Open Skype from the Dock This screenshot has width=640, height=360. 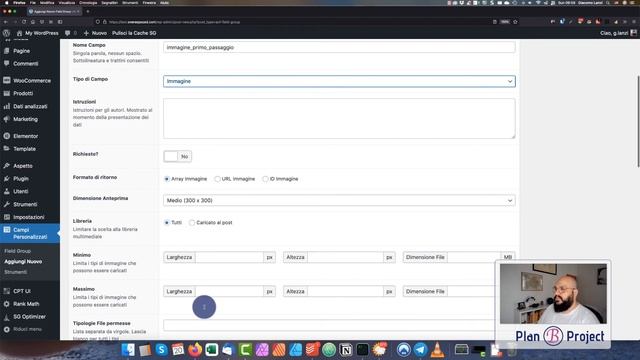tap(162, 350)
